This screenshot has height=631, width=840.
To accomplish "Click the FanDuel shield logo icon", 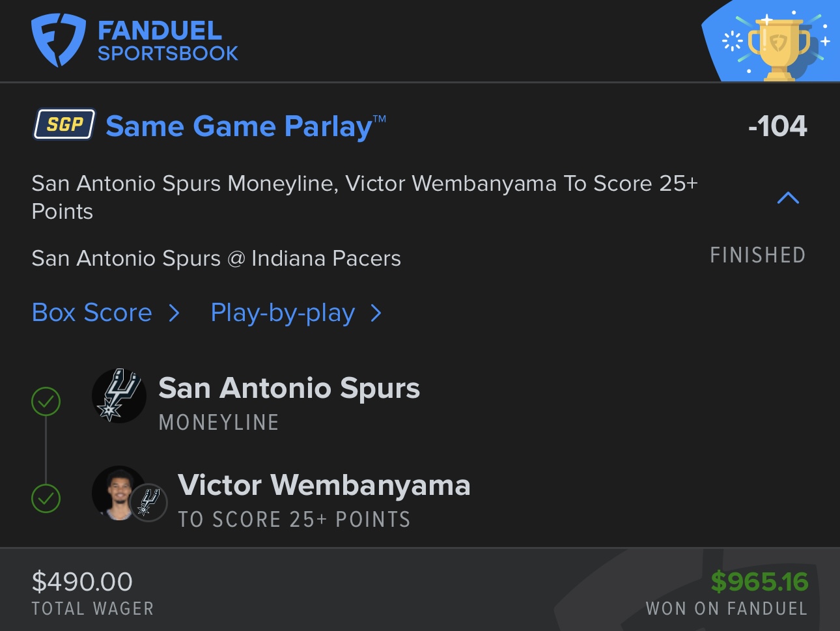I will (x=58, y=40).
